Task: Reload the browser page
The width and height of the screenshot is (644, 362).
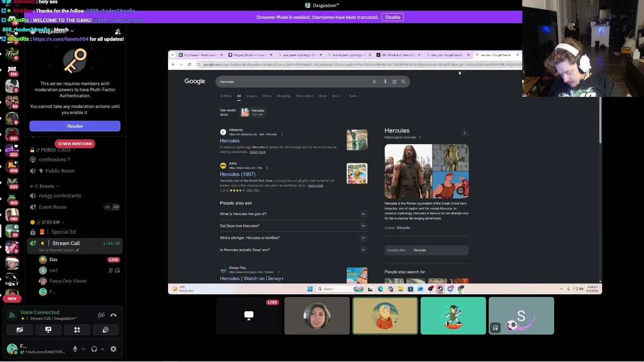Action: coord(190,64)
